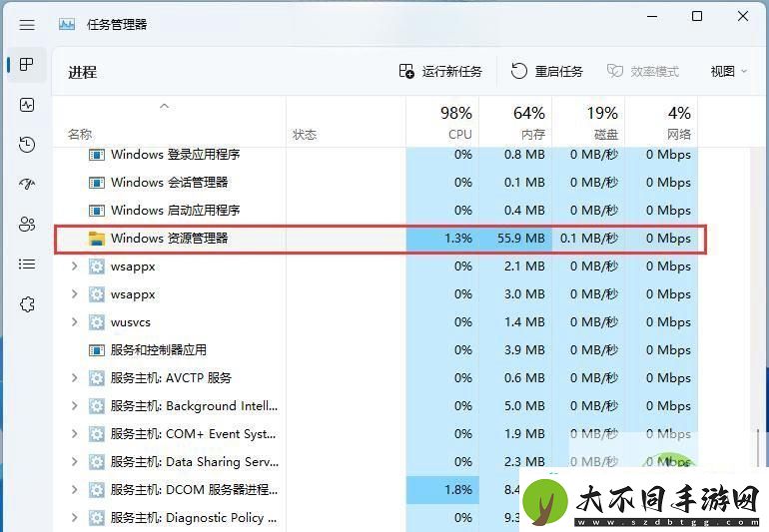Click the Windows 登录应用程序 process icon
Viewport: 769px width, 532px height.
[97, 155]
